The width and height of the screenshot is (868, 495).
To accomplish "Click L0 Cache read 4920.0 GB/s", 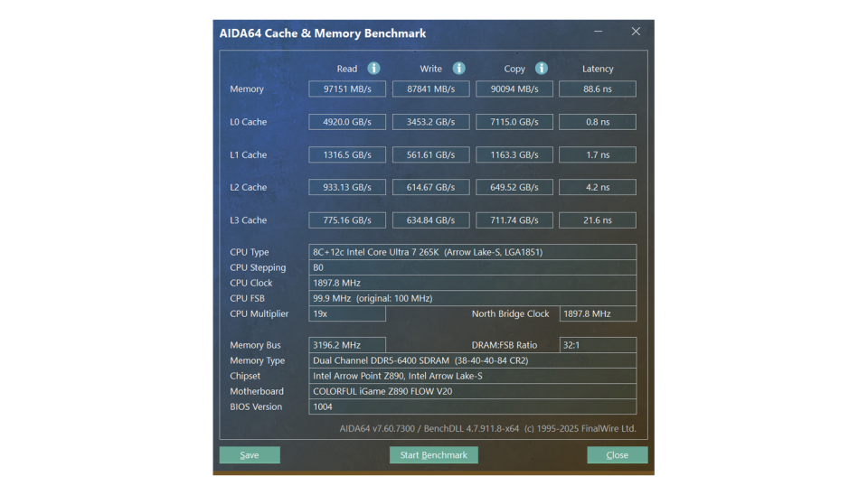I will [347, 122].
